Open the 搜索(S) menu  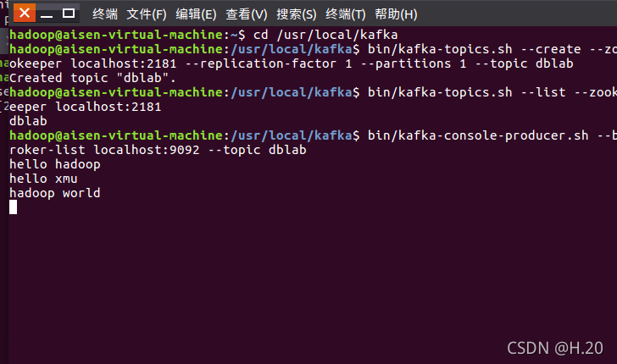(x=297, y=14)
